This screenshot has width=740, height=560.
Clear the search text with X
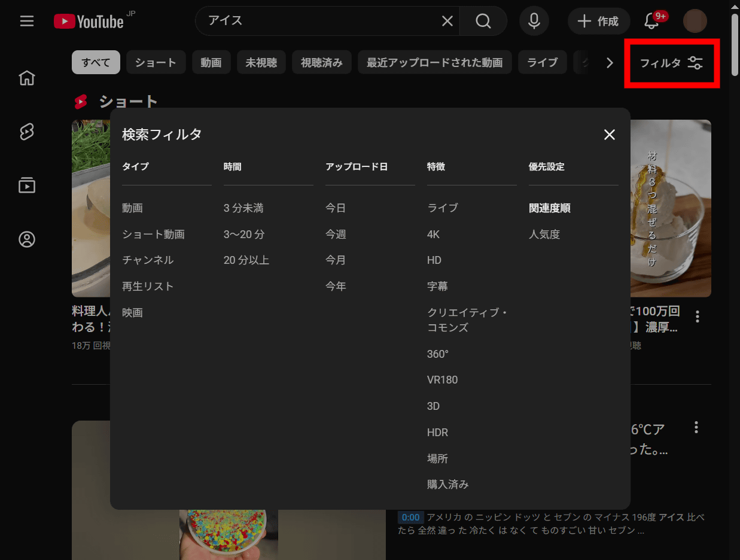(447, 22)
